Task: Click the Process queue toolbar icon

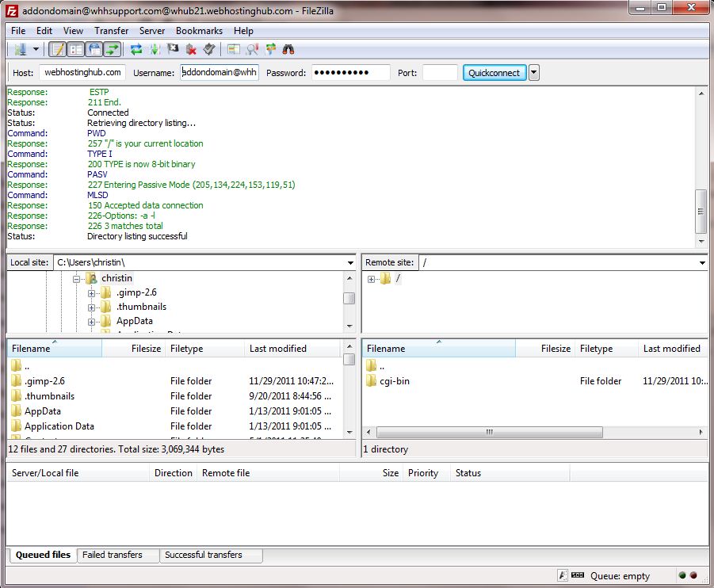Action: (155, 49)
